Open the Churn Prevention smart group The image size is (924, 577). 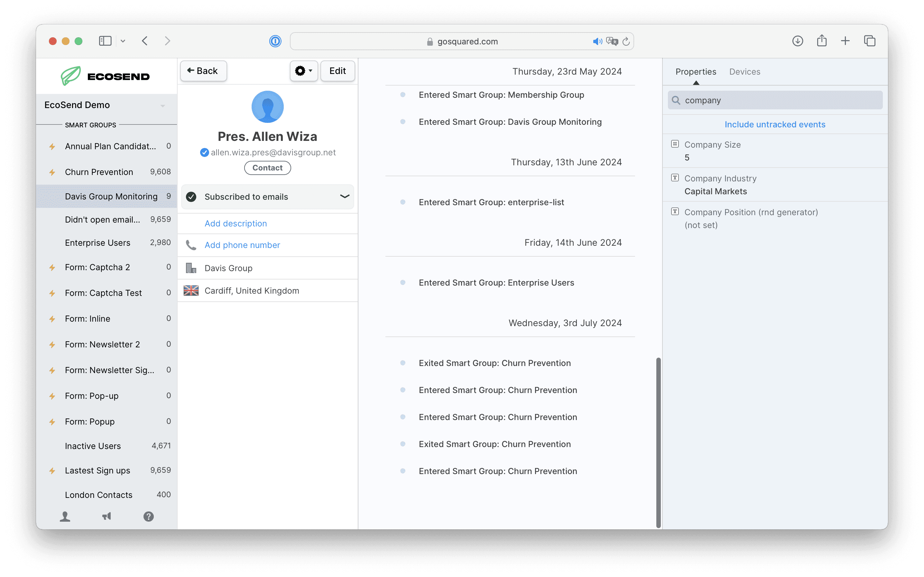coord(106,172)
